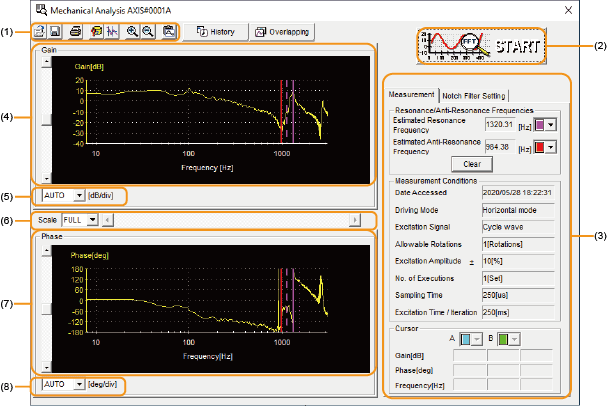The width and height of the screenshot is (607, 406).
Task: Click the zoom in magnifier icon
Action: 132,32
